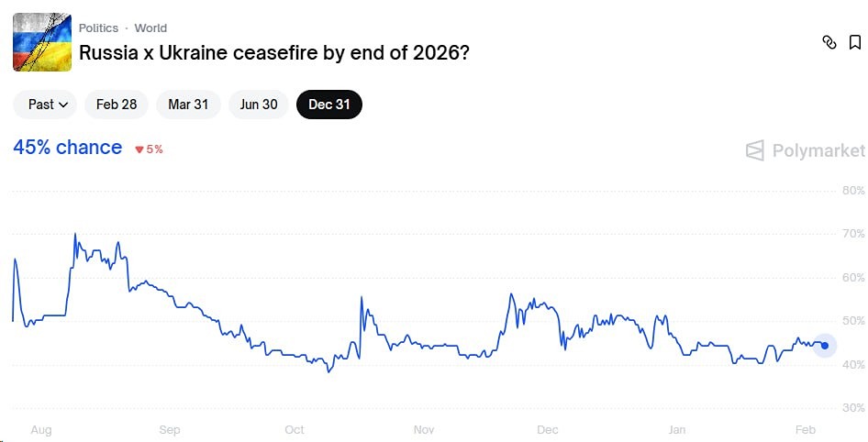Click the 80% label on the y-axis
This screenshot has height=442, width=868.
tap(853, 191)
